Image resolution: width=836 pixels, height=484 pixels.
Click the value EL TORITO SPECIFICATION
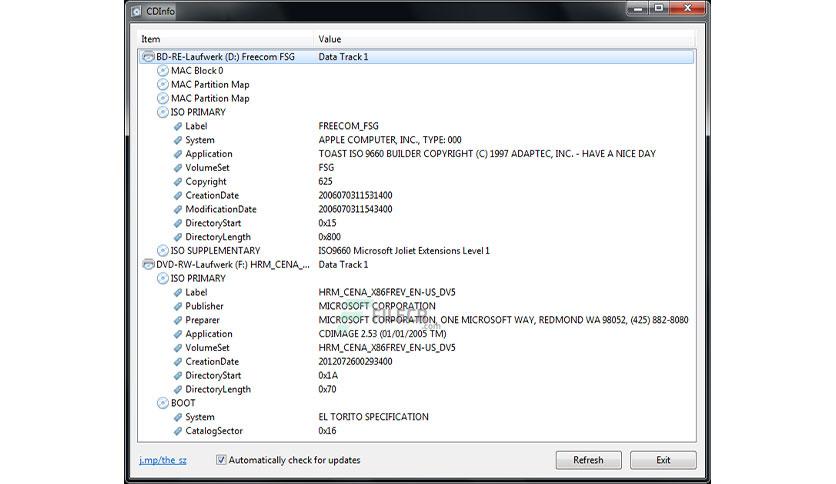click(x=373, y=417)
